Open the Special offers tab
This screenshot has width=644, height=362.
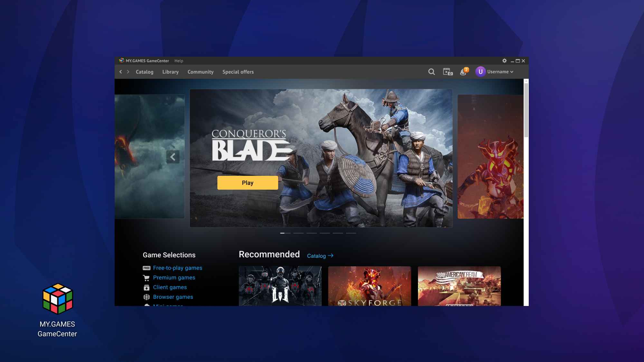tap(238, 72)
